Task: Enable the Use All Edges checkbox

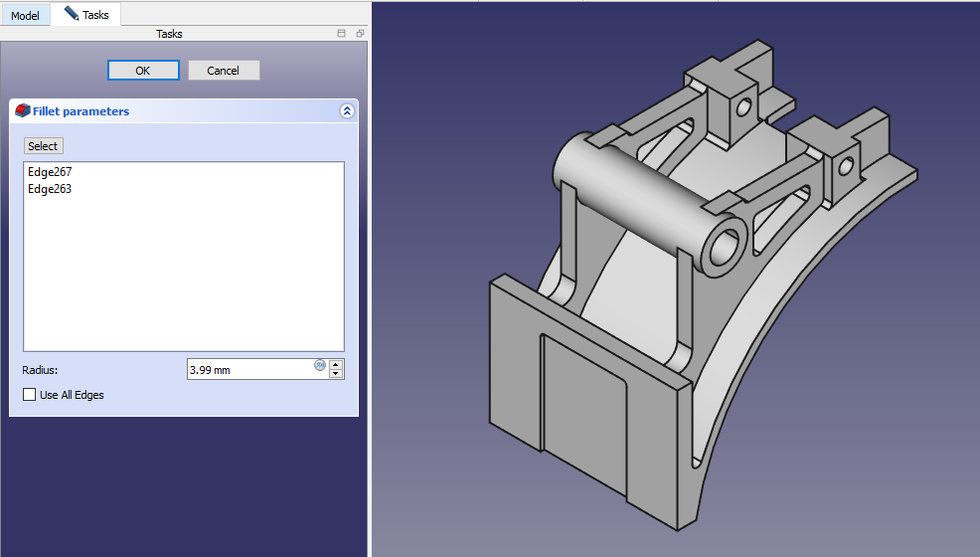Action: pyautogui.click(x=29, y=395)
